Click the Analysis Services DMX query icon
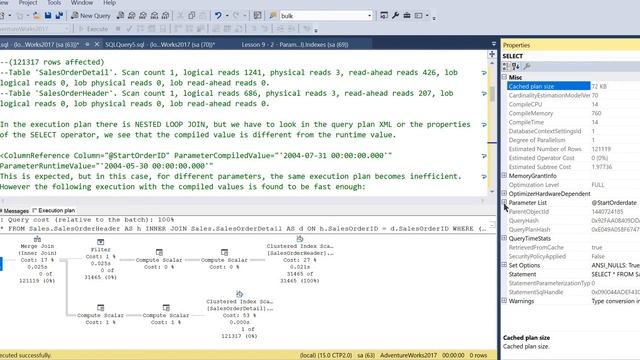 pos(143,16)
